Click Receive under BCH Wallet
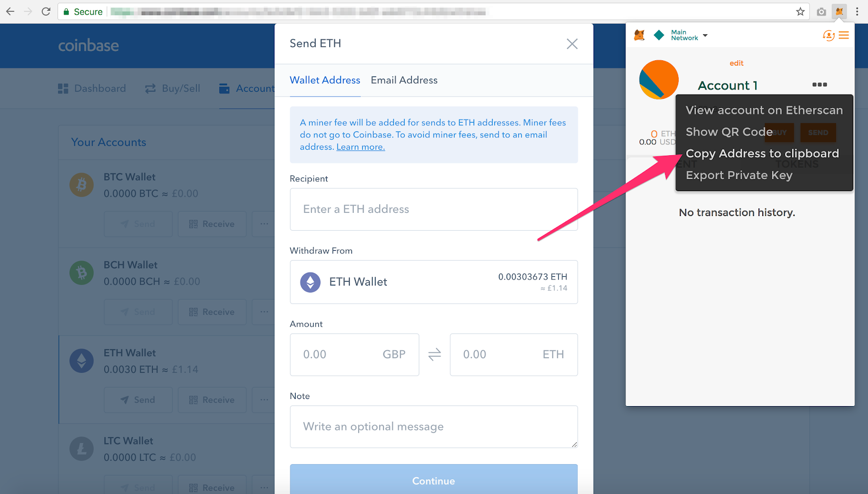The width and height of the screenshot is (868, 494). point(212,312)
